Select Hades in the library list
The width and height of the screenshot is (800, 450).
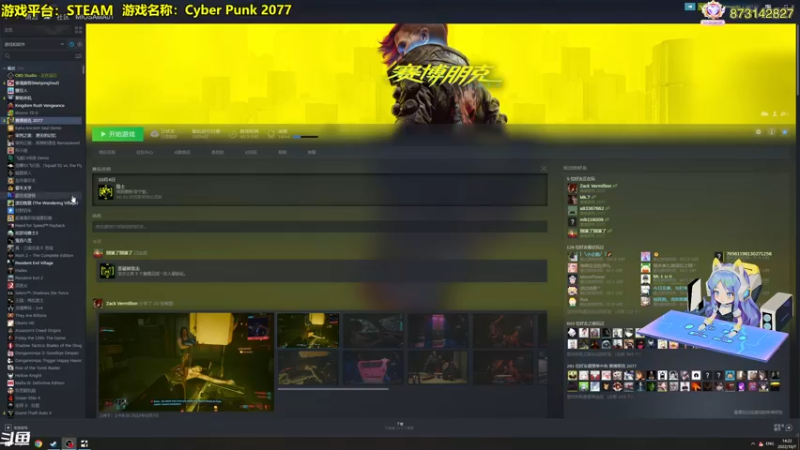(x=21, y=270)
